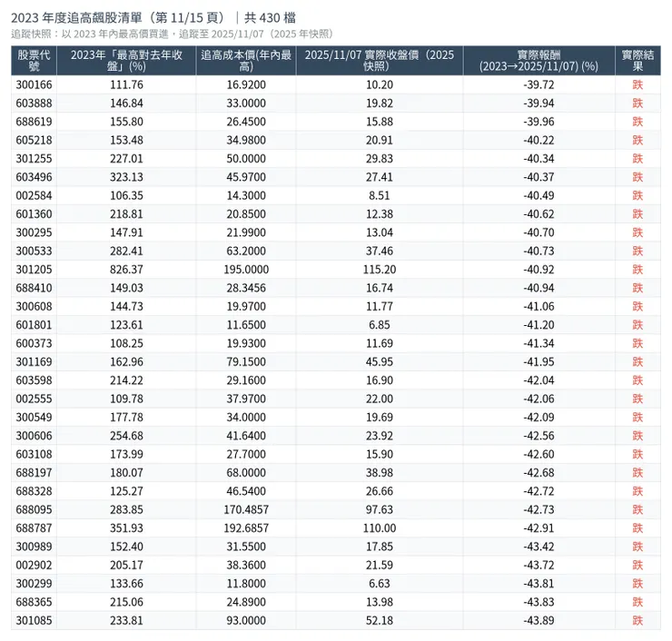Click the 195.0000 cost price cell

[x=246, y=270]
